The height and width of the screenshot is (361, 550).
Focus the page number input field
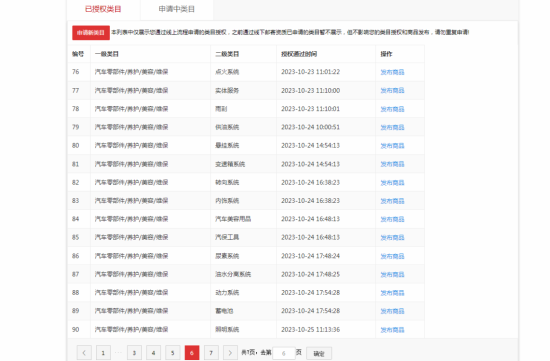coord(284,353)
